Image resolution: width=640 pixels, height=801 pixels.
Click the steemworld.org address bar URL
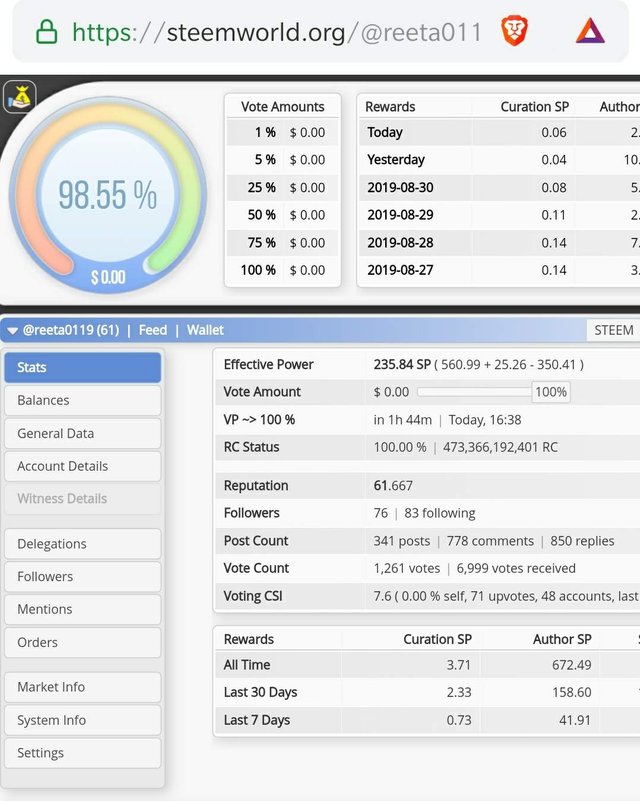coord(277,32)
